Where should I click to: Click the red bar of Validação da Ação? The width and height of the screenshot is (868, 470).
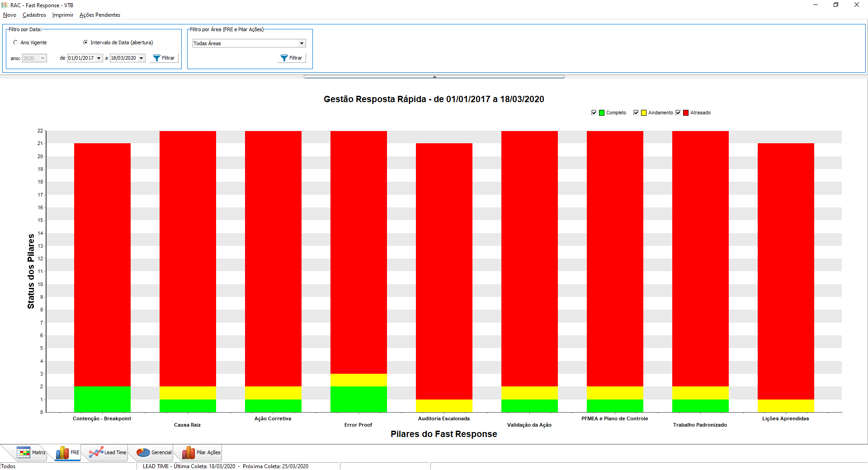coord(529,258)
